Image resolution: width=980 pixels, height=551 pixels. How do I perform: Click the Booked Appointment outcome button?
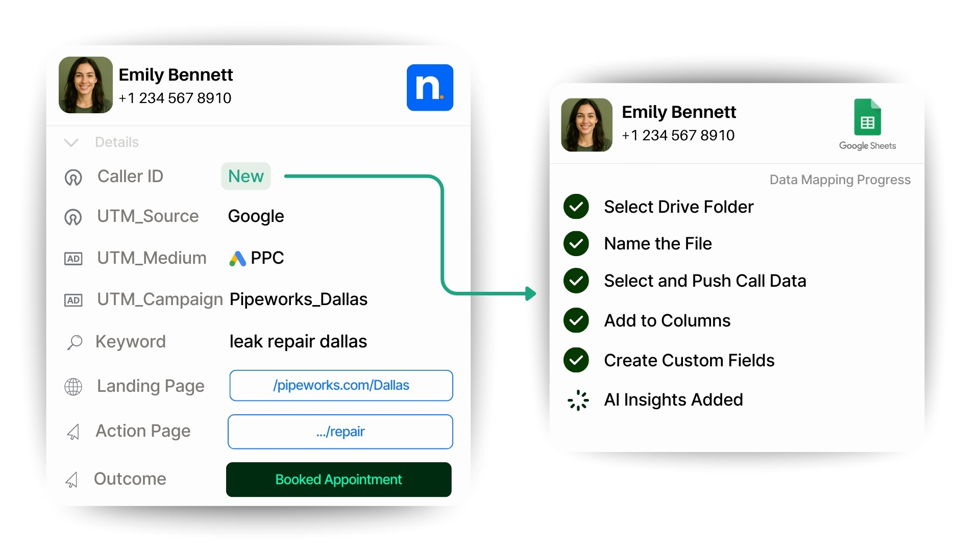click(x=338, y=480)
